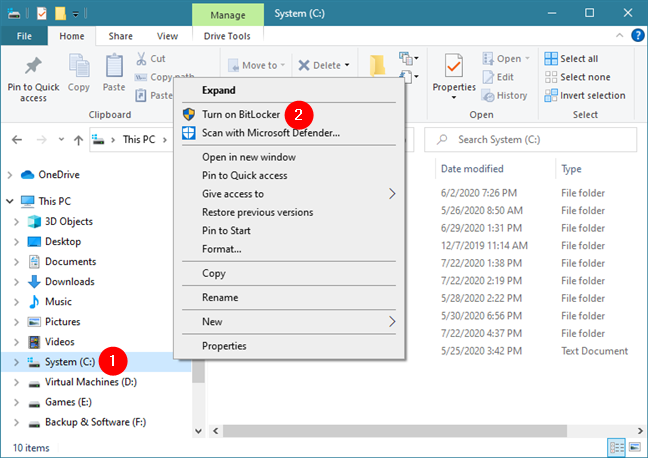Click the Videos film icon
This screenshot has width=648, height=458.
[34, 342]
